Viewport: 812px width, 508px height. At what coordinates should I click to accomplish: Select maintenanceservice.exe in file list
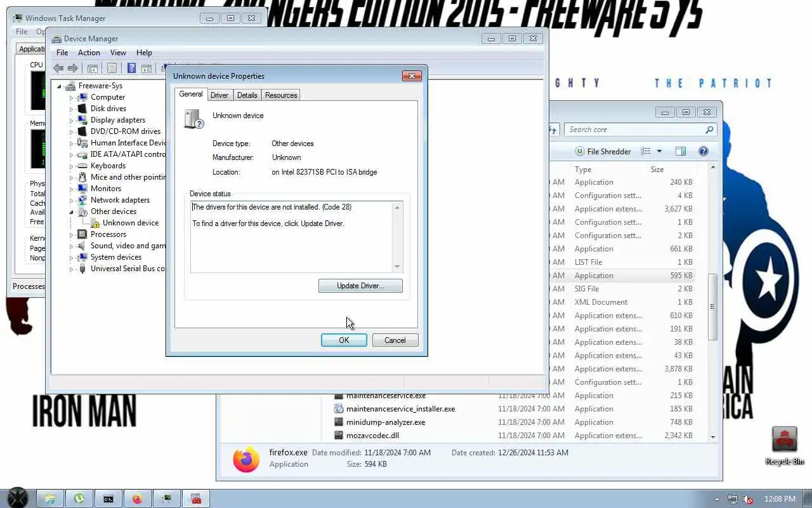click(x=386, y=396)
